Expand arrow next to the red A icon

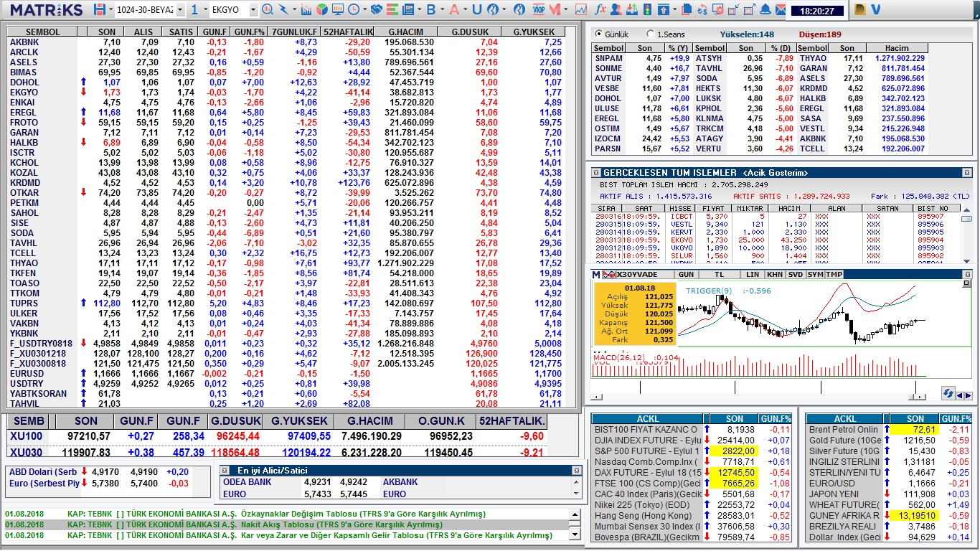pos(465,10)
